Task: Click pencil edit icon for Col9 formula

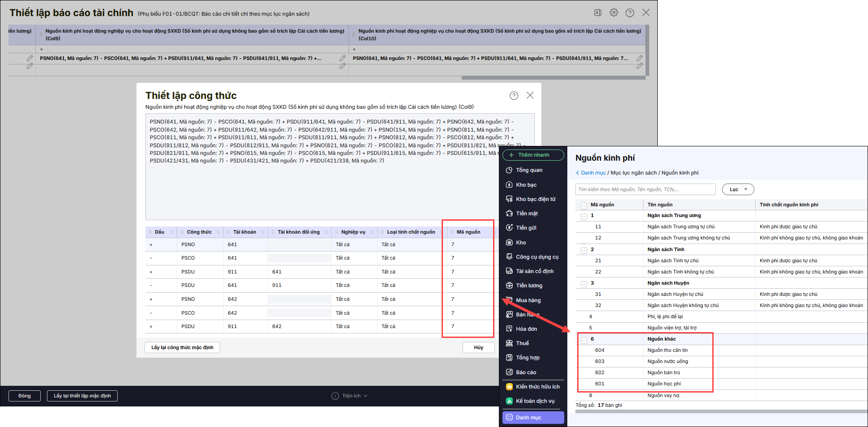Action: pyautogui.click(x=342, y=58)
